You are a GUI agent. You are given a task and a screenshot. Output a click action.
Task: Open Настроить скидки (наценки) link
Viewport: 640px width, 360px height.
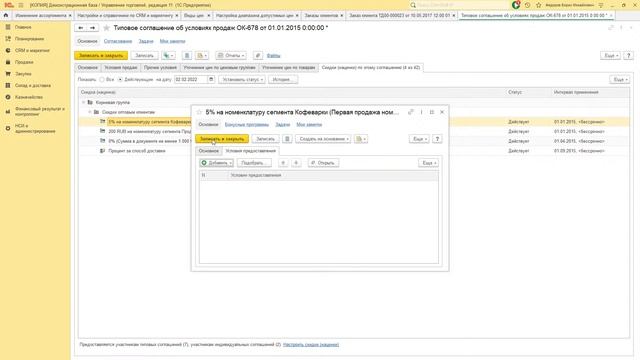[311, 344]
